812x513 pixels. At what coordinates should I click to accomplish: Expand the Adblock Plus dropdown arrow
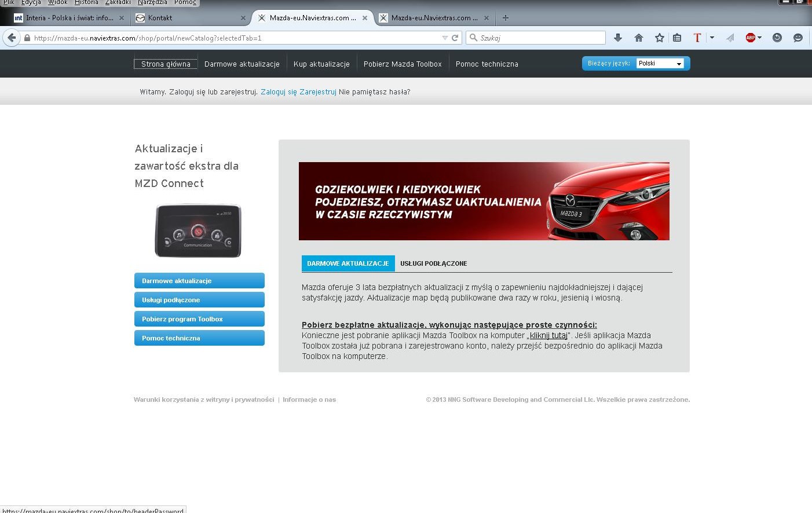click(759, 38)
